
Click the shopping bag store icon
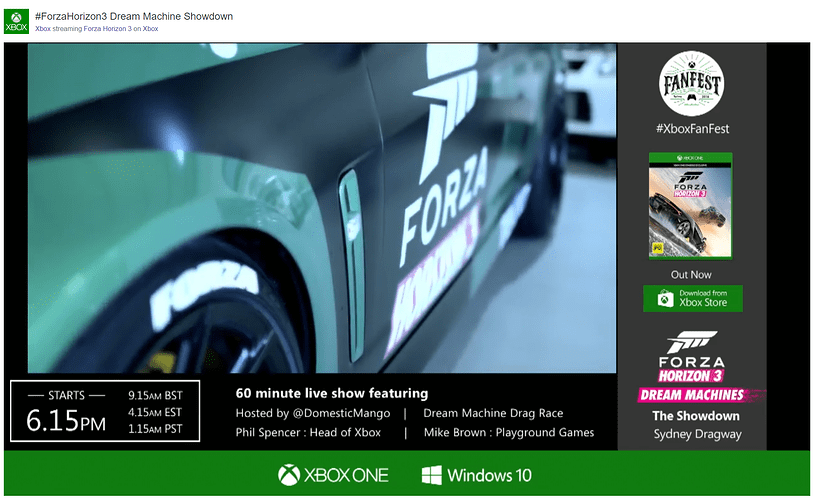(665, 299)
